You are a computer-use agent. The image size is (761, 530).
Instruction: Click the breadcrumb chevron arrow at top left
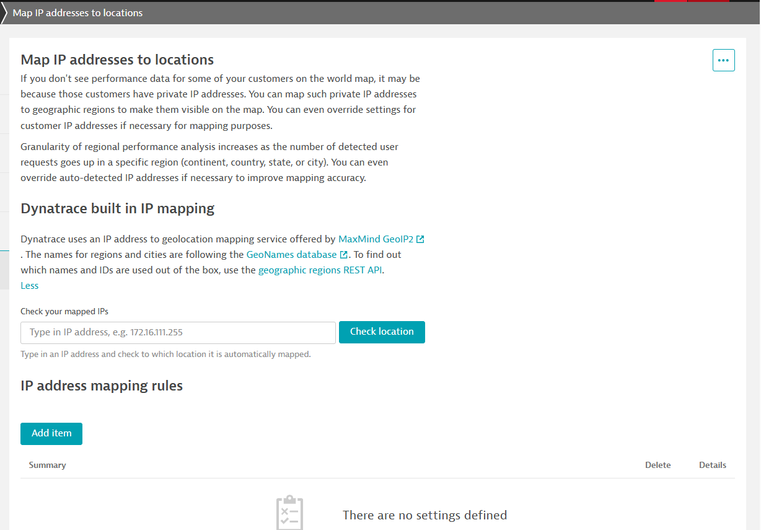pyautogui.click(x=4, y=13)
